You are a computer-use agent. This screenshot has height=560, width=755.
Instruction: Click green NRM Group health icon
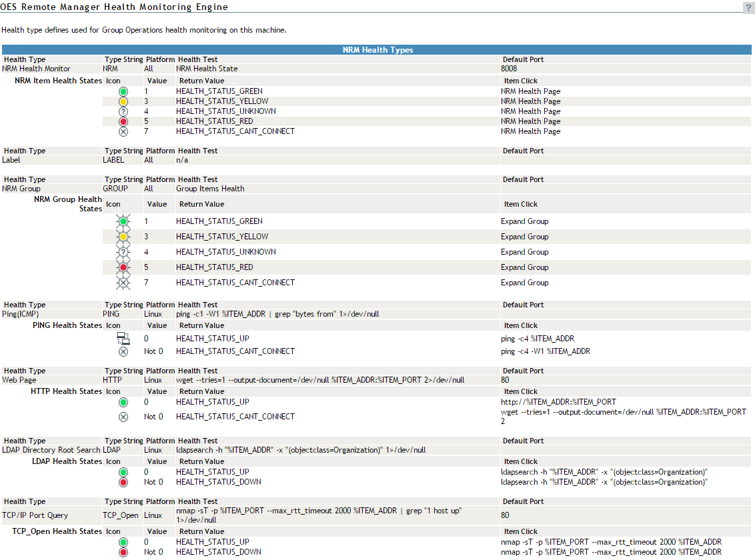point(123,221)
